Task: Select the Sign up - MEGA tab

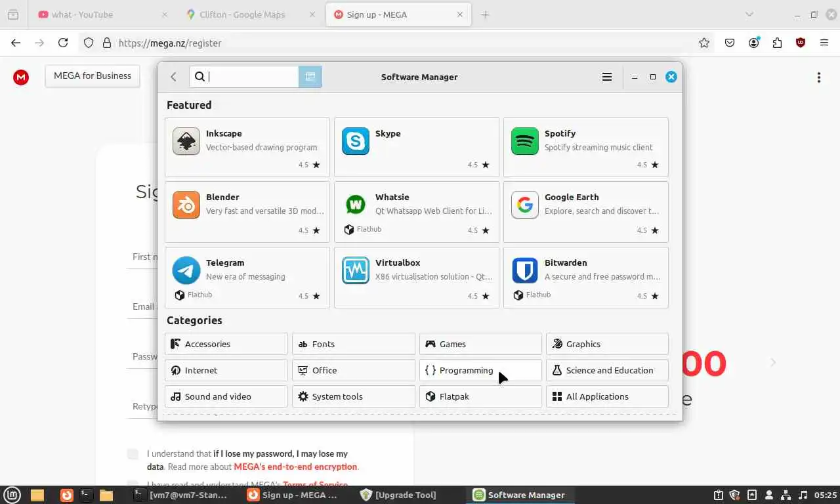Action: click(x=398, y=14)
